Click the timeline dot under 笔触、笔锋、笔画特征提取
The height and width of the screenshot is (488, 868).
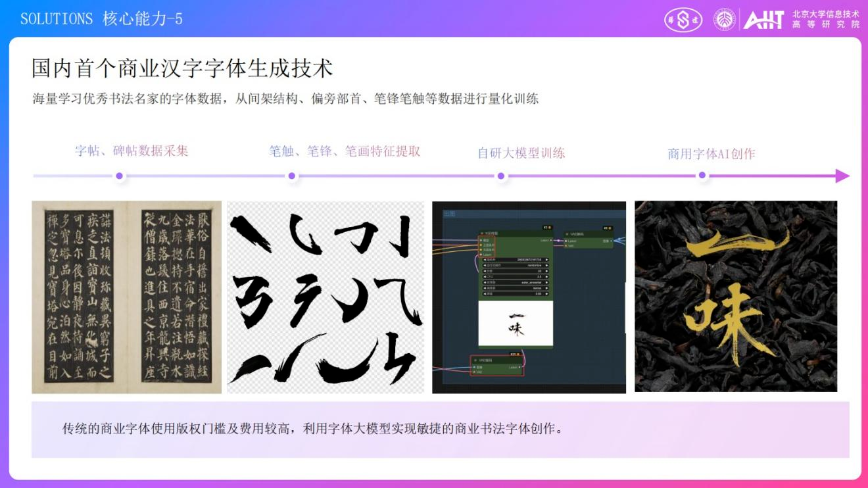click(292, 176)
